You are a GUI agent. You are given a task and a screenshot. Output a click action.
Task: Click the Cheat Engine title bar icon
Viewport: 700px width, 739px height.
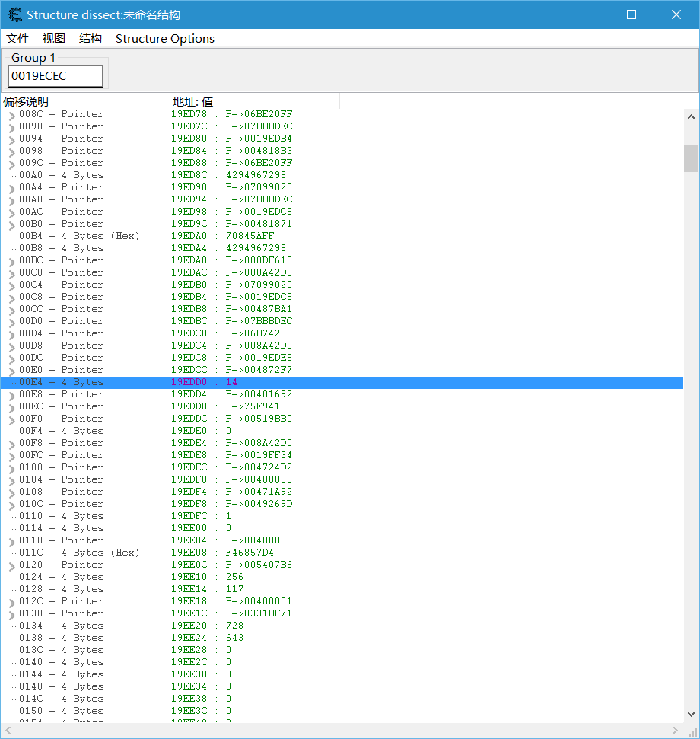(x=14, y=14)
